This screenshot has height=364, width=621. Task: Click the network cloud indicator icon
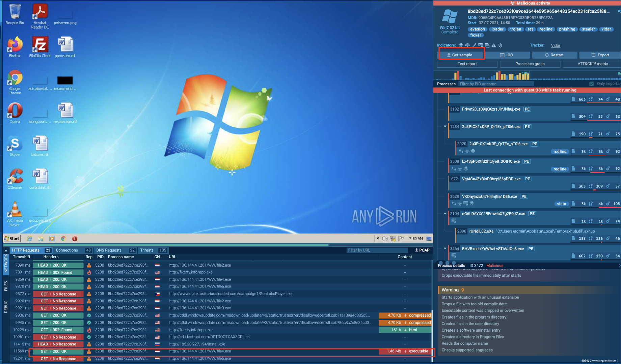coord(467,45)
